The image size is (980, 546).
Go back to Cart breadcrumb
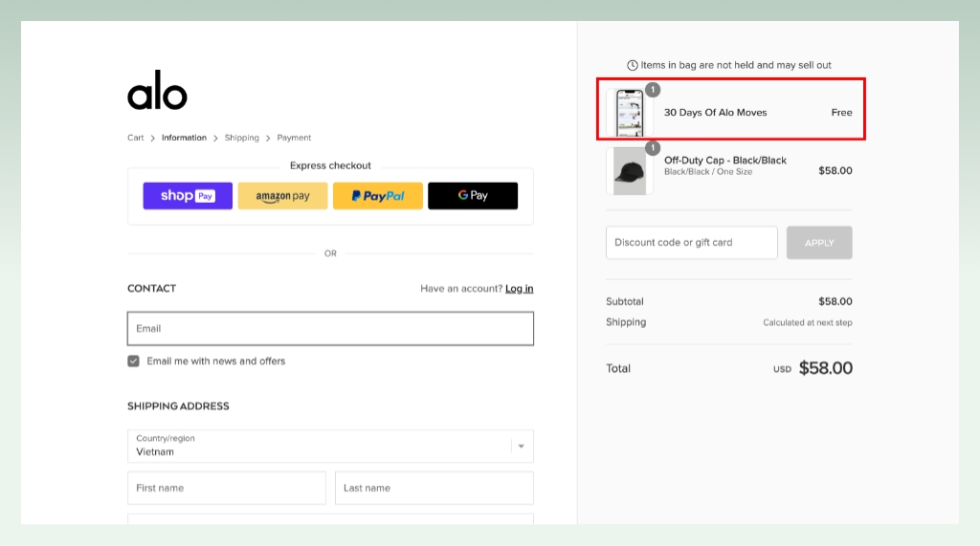[136, 138]
